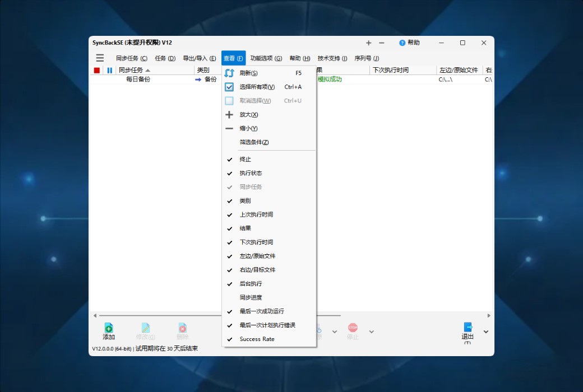
Task: Open the dropdown arrow near the middle toolbar
Action: 334,331
